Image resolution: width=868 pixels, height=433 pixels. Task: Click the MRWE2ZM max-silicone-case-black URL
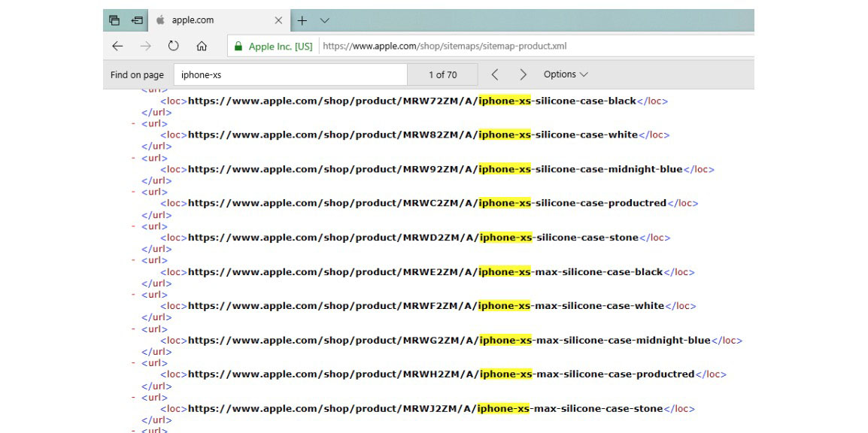coord(426,272)
